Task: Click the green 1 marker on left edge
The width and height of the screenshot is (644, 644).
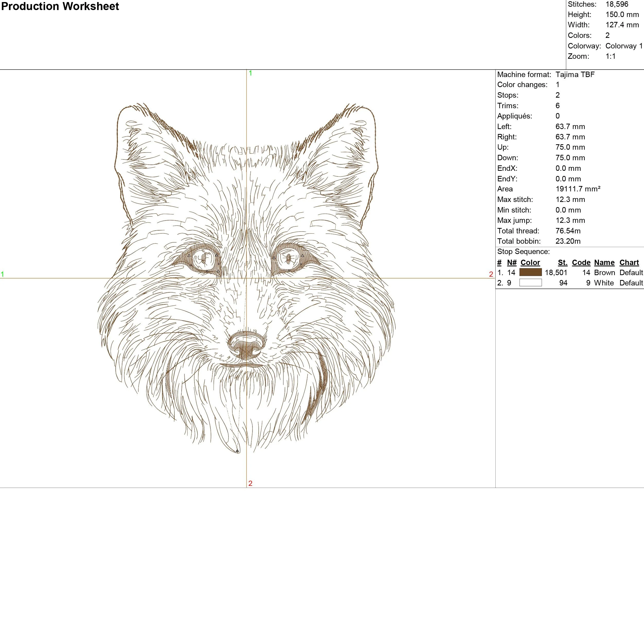Action: pyautogui.click(x=2, y=274)
